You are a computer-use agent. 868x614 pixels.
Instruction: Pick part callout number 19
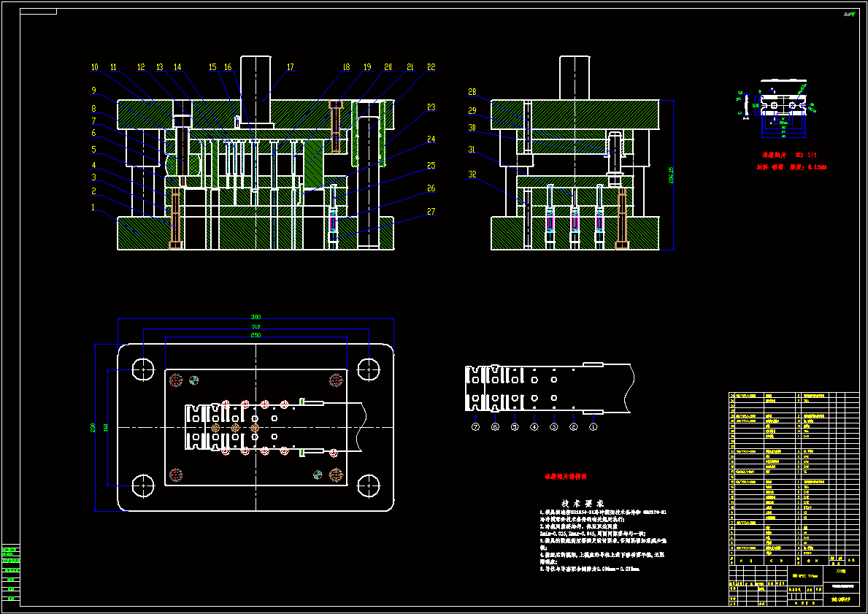[367, 68]
